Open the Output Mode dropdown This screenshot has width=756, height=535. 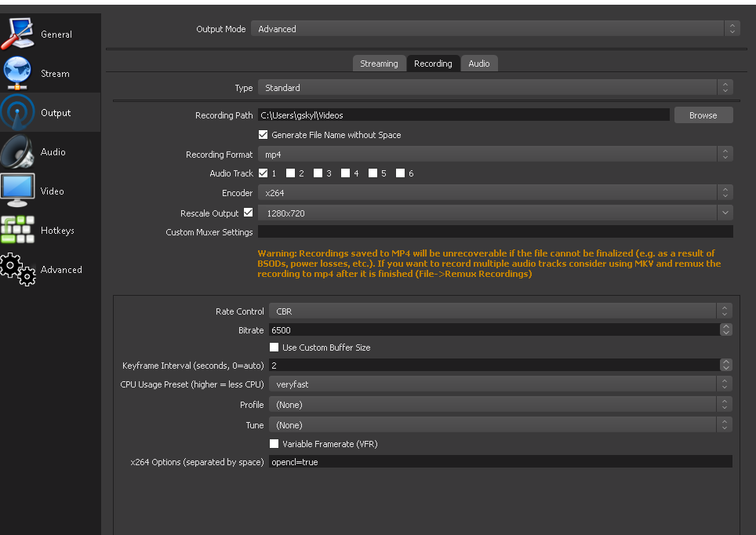coord(495,28)
